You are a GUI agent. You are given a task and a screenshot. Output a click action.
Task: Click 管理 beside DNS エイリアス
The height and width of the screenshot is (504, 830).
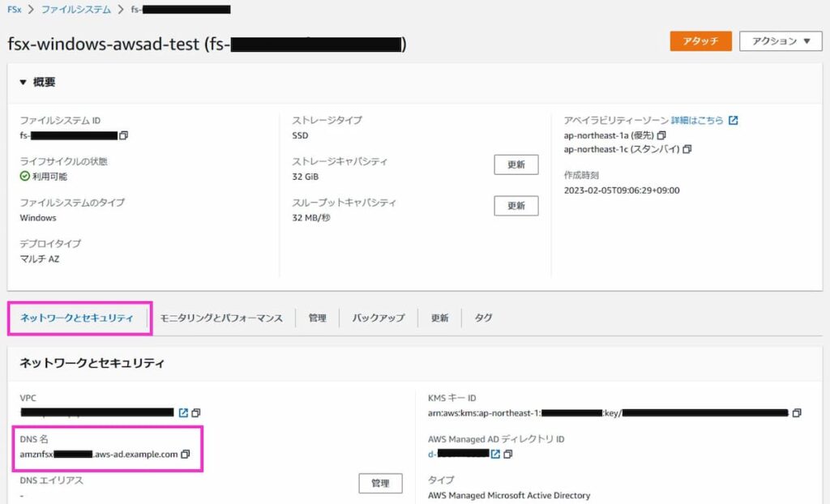(x=381, y=483)
